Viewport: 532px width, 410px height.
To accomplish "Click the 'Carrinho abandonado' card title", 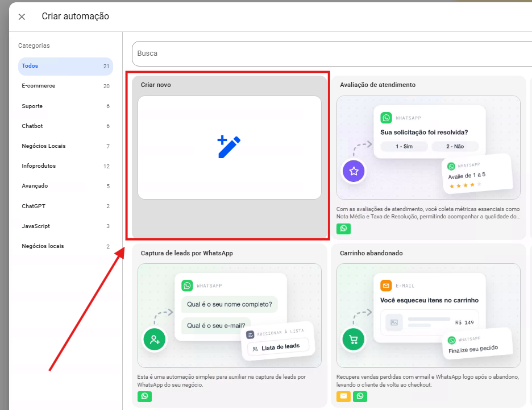I will [x=371, y=253].
